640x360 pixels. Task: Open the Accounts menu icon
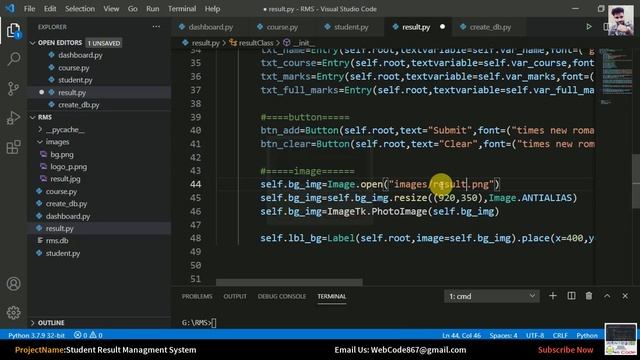point(13,284)
